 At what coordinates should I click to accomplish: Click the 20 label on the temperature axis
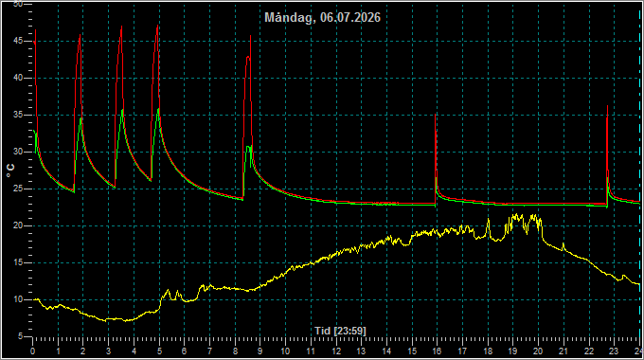(18, 225)
